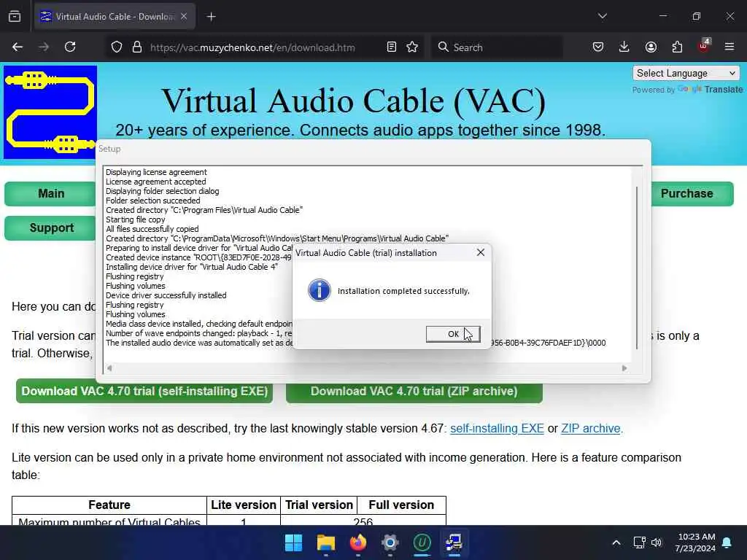Click the Setup log vertical scrollbar
The image size is (747, 560).
click(637, 268)
